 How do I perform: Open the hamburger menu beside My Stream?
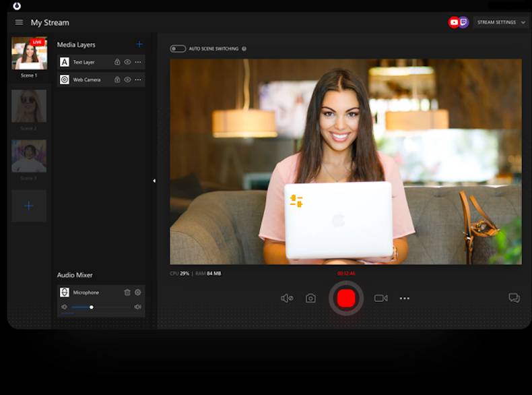[19, 22]
